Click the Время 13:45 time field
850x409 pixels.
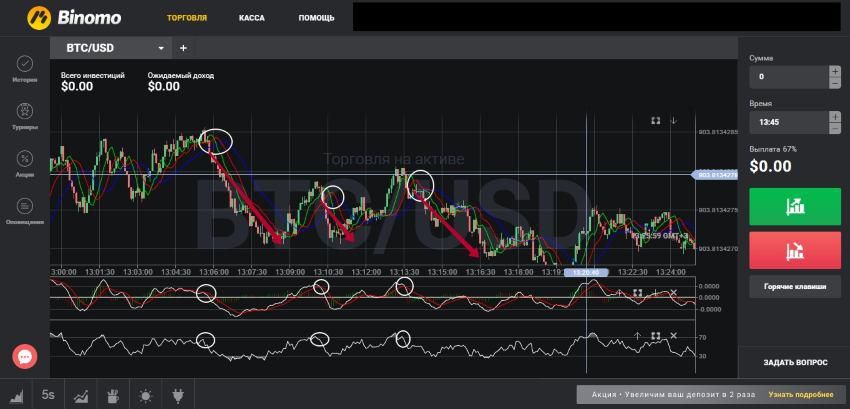point(789,123)
